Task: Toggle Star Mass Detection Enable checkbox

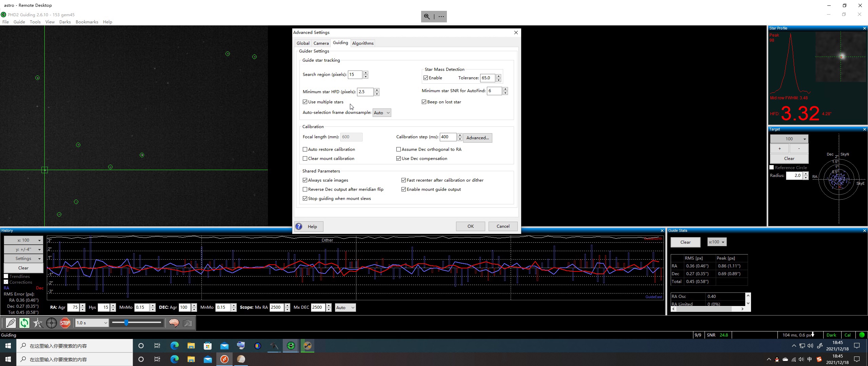Action: 426,78
